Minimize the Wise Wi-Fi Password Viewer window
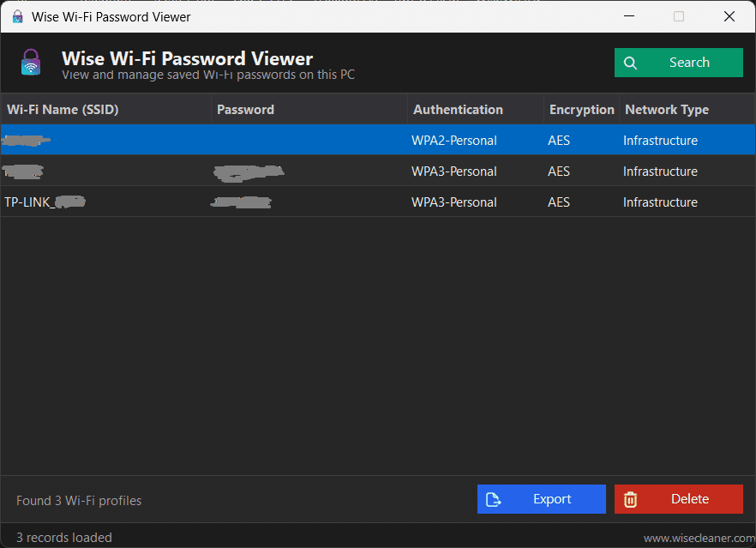The height and width of the screenshot is (548, 756). pyautogui.click(x=628, y=16)
